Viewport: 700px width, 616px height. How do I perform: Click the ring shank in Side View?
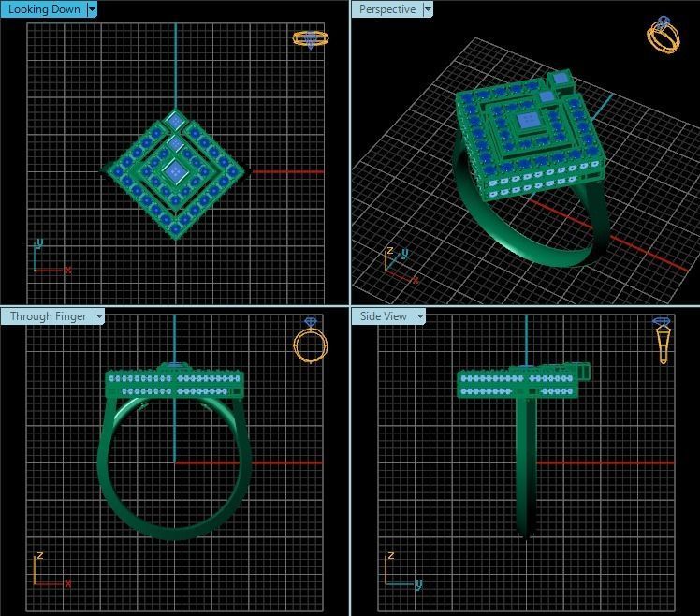click(x=526, y=467)
